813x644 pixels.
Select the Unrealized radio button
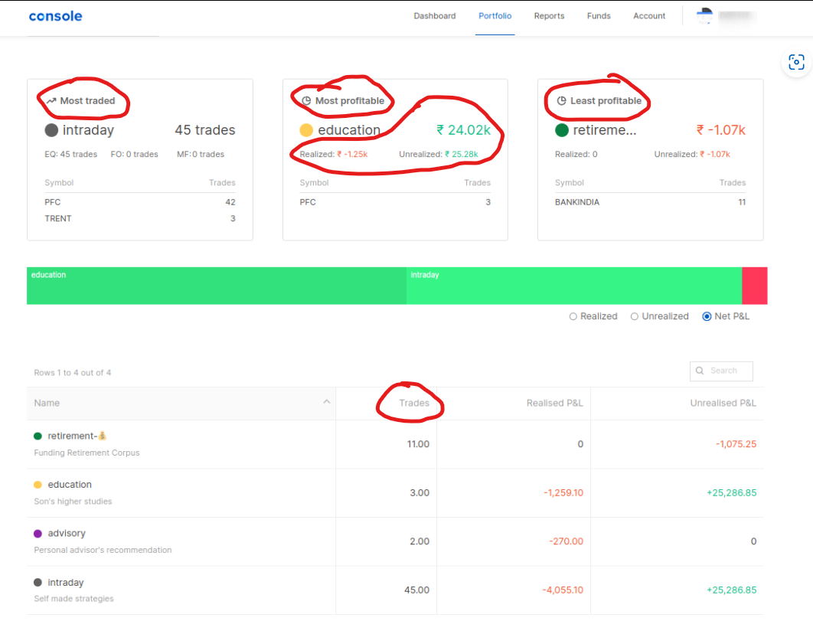(x=635, y=316)
